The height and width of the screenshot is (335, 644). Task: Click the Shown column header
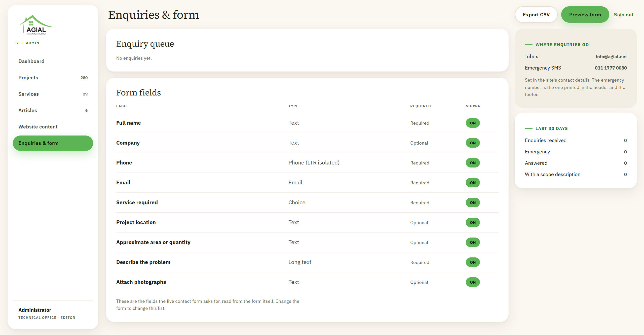[473, 106]
